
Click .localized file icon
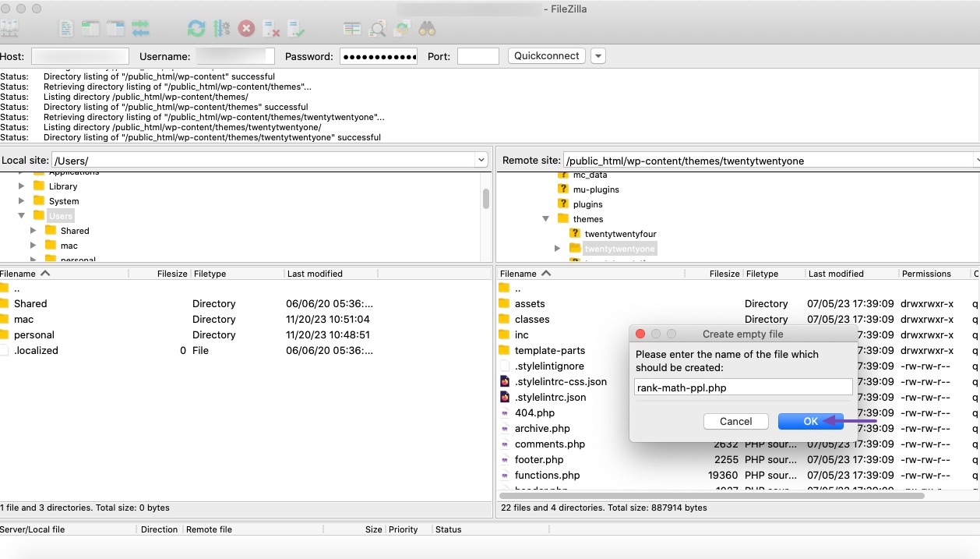[x=4, y=350]
